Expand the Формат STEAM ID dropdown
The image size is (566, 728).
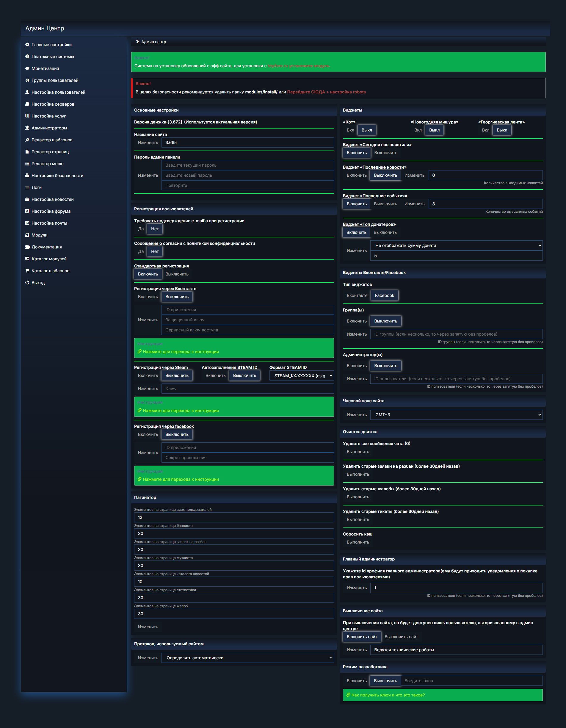(x=301, y=376)
